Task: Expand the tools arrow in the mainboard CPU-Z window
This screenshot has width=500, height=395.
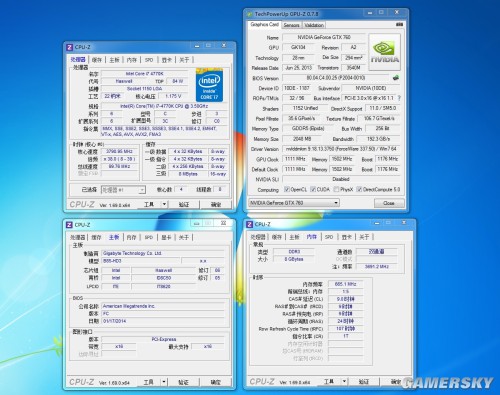Action: 164,382
